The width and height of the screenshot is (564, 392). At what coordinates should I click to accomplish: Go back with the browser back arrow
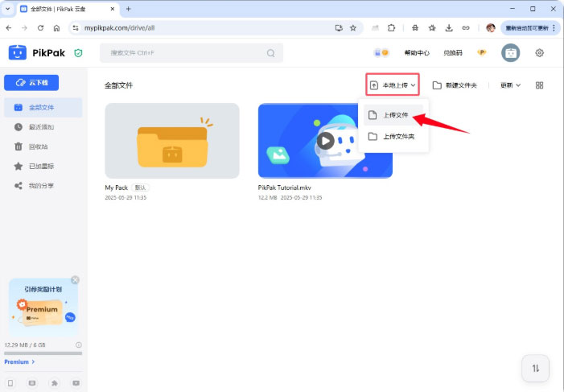[x=9, y=27]
